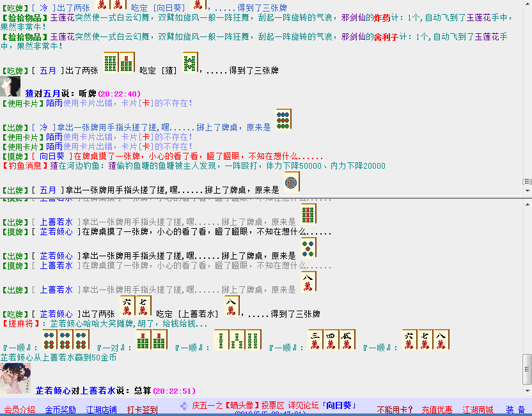Click 陌雨 in the first 使用卡片 error line
532x416 pixels.
click(54, 103)
